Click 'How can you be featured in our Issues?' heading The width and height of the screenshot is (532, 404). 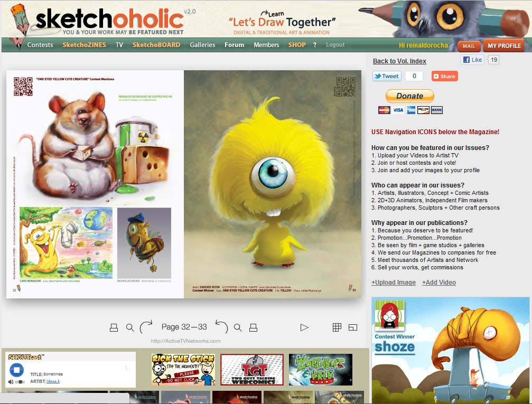click(x=430, y=147)
